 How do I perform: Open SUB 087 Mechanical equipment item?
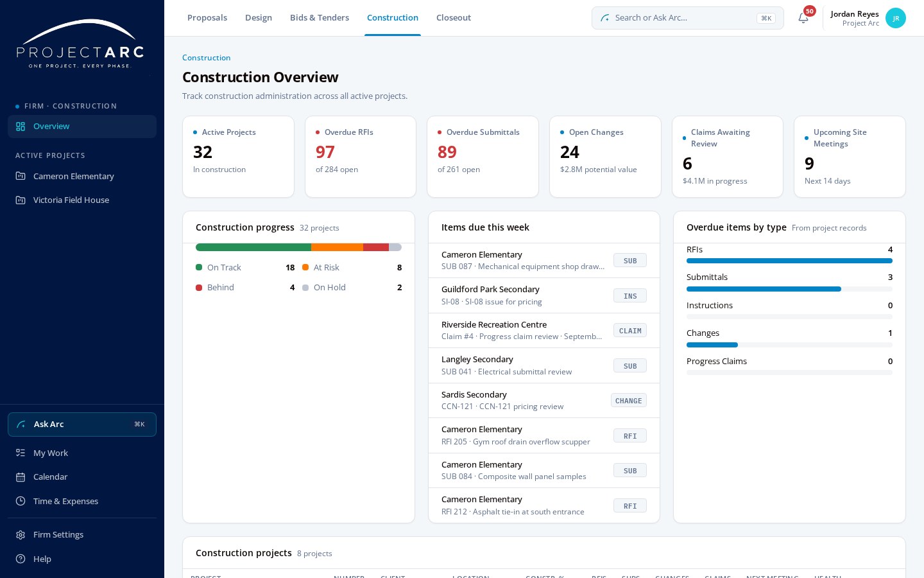544,261
